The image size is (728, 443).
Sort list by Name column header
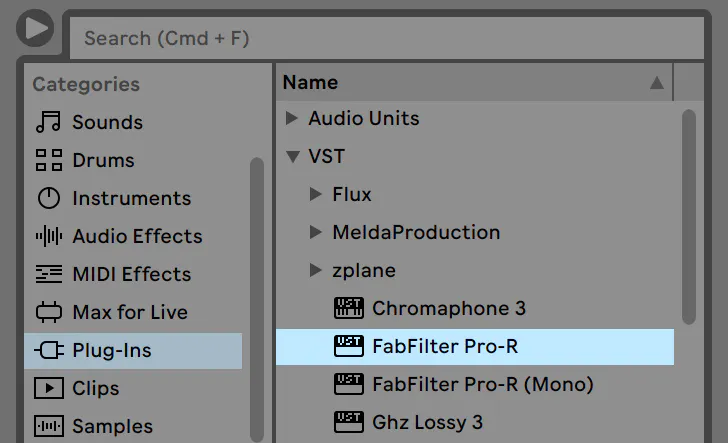pyautogui.click(x=470, y=82)
